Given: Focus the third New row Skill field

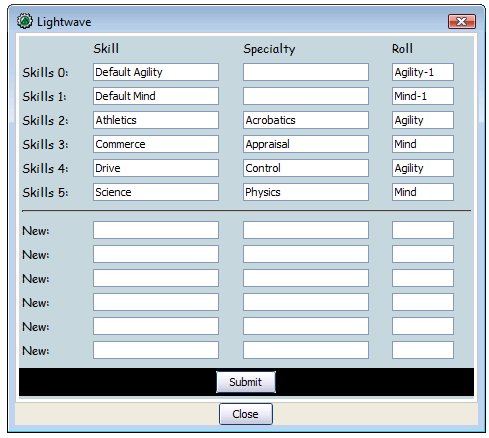Looking at the screenshot, I should (156, 278).
